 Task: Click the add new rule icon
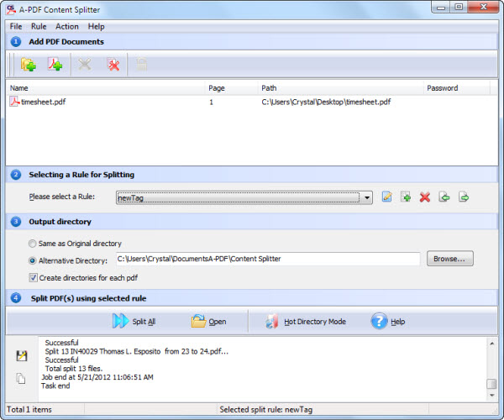(406, 197)
